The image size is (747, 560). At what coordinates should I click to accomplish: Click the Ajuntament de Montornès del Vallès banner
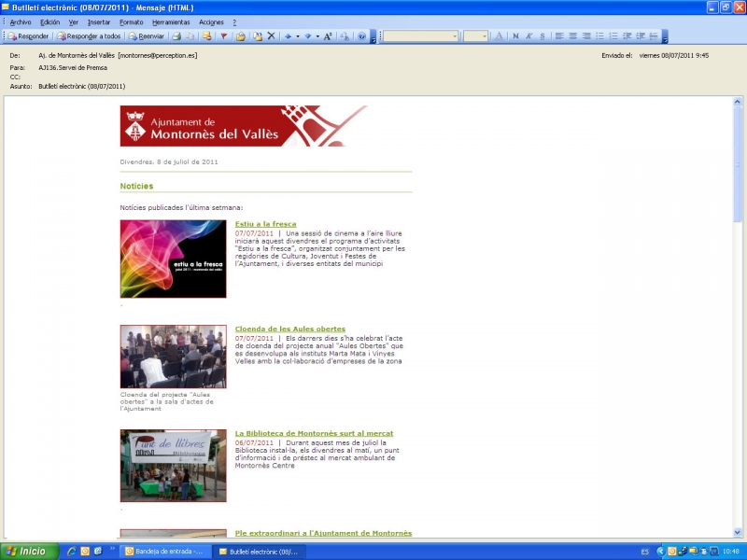244,126
